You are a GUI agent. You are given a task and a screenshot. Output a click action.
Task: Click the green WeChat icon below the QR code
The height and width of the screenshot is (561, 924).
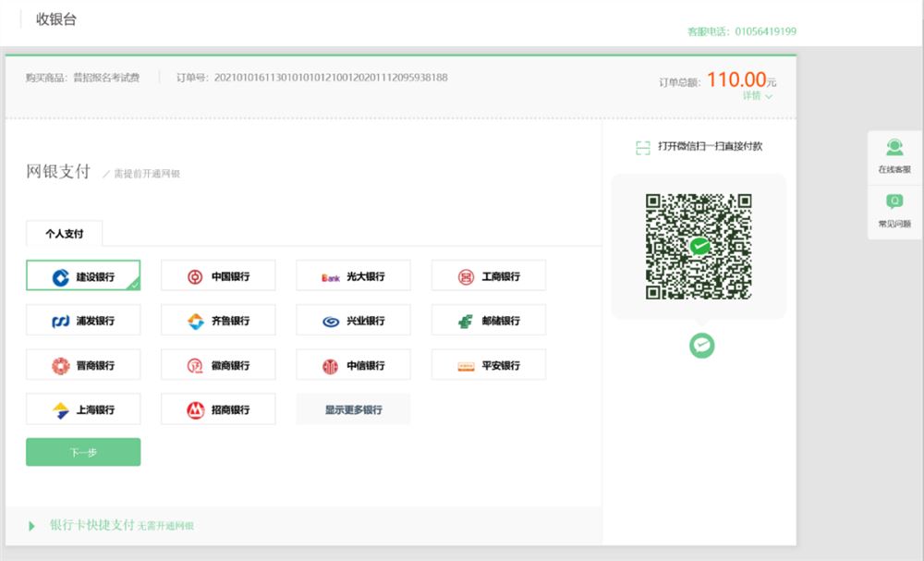click(702, 346)
